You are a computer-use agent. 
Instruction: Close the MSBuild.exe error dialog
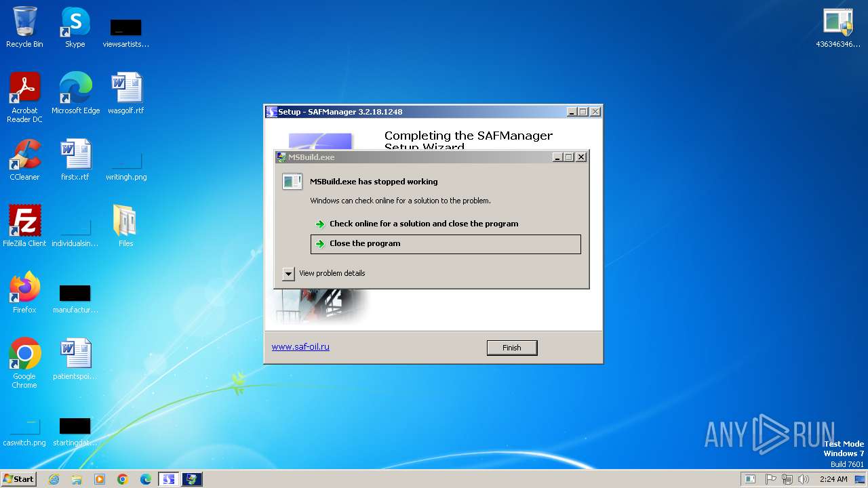point(581,157)
